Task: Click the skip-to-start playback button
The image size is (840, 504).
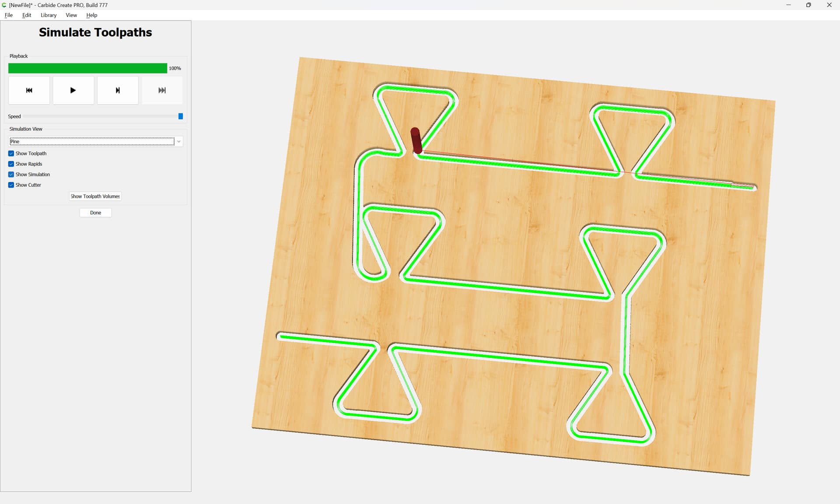Action: (x=29, y=90)
